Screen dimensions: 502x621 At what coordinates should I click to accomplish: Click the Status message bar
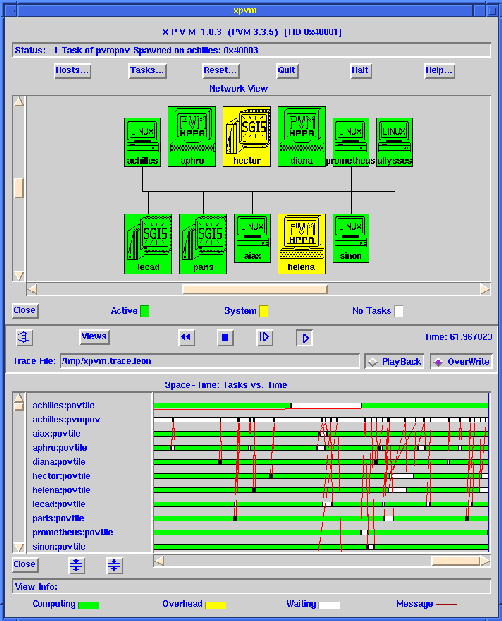[251, 50]
